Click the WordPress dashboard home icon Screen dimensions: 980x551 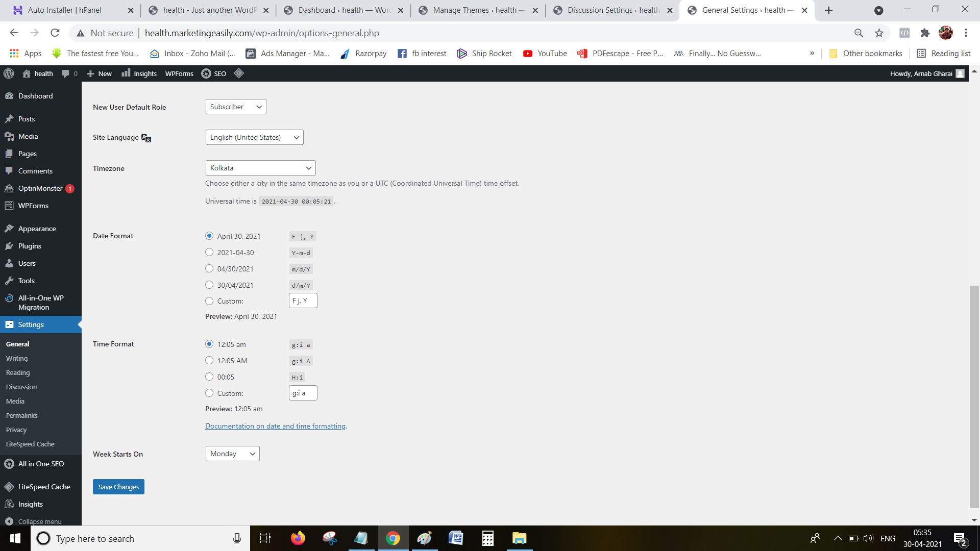point(25,73)
